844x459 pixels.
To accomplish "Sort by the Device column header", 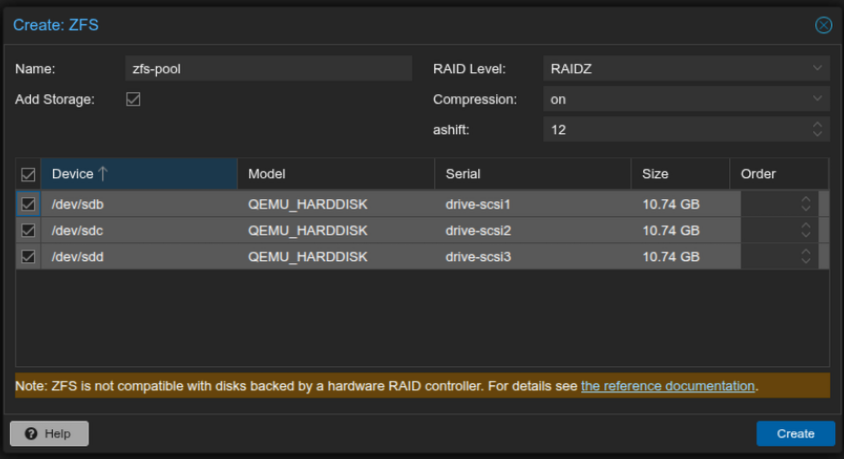I will pyautogui.click(x=139, y=174).
